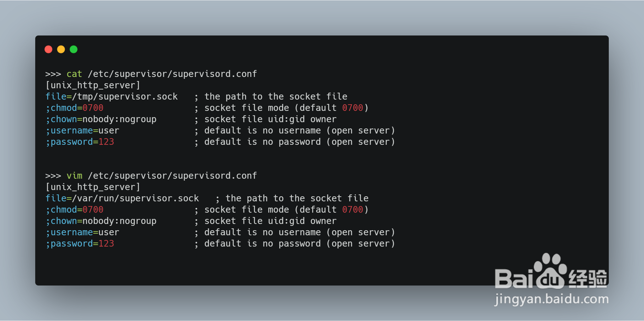644x321 pixels.
Task: Click the 经验 watermark characters
Action: tap(588, 279)
